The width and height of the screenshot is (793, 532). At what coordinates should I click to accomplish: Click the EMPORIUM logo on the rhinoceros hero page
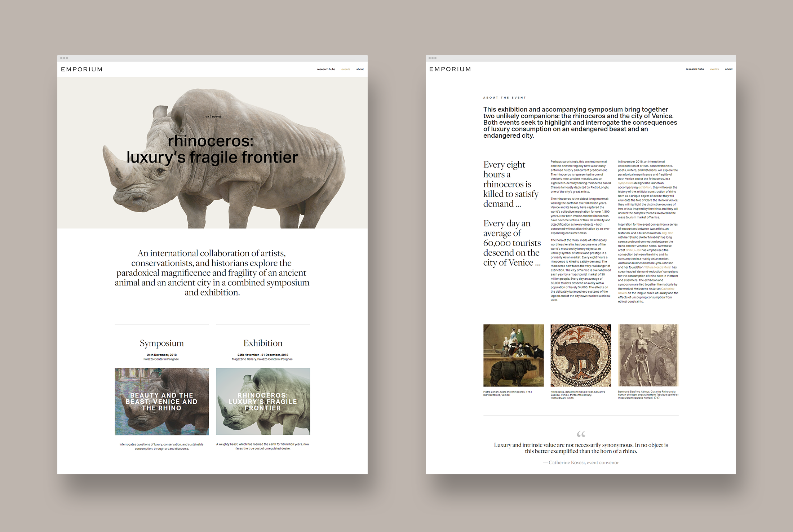pyautogui.click(x=81, y=69)
